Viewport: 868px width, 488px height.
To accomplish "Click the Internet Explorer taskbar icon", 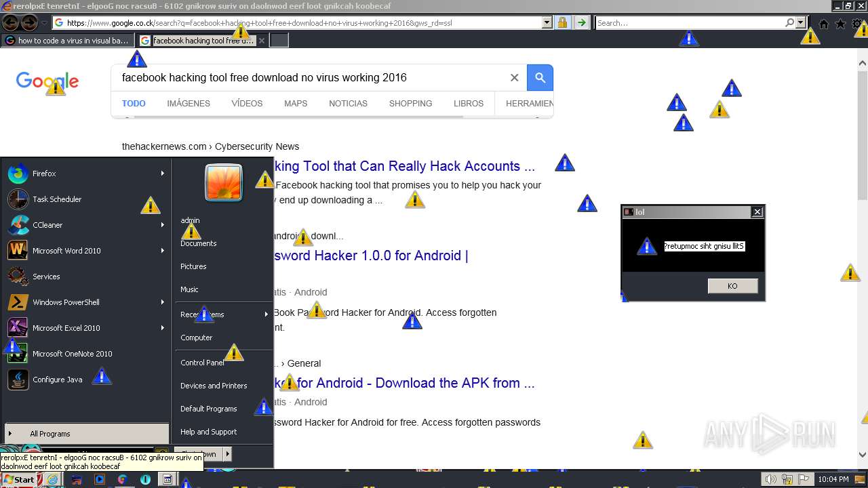I will point(52,479).
